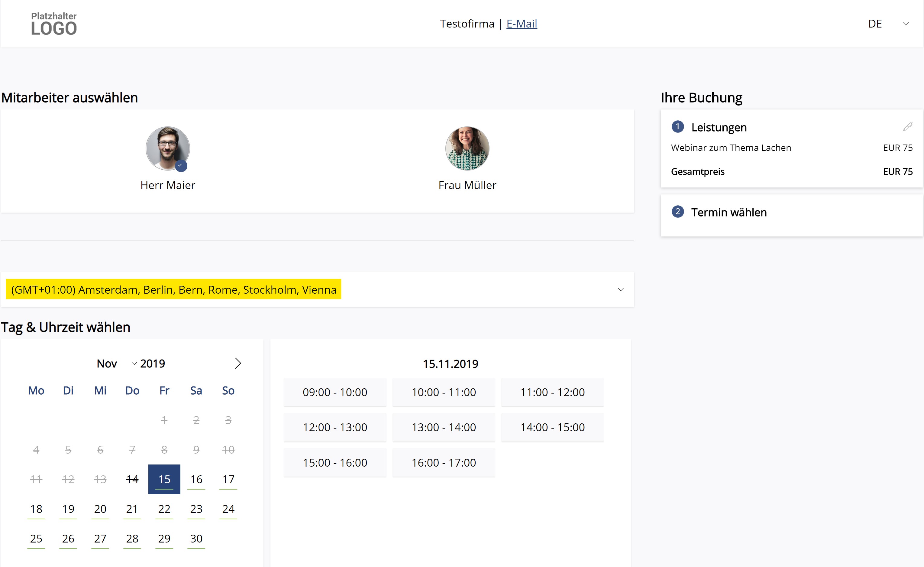Viewport: 924px width, 567px height.
Task: Book the 14:00 - 15:00 time slot
Action: [552, 427]
